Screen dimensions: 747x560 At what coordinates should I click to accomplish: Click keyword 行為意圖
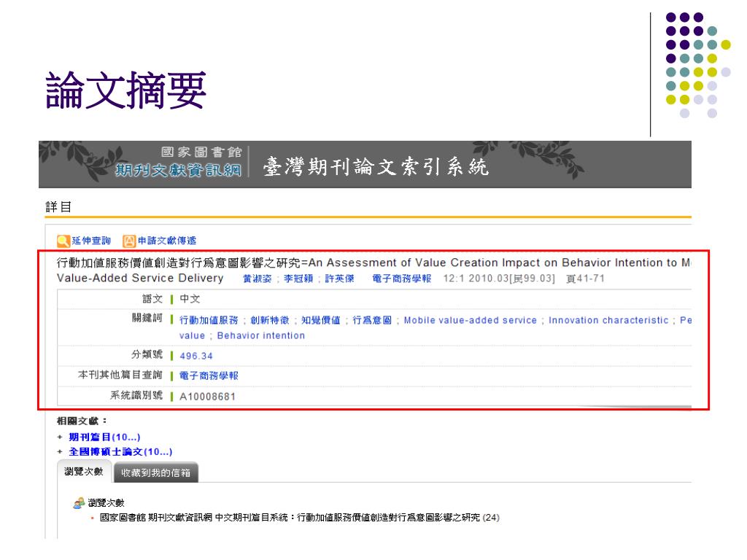pos(372,321)
